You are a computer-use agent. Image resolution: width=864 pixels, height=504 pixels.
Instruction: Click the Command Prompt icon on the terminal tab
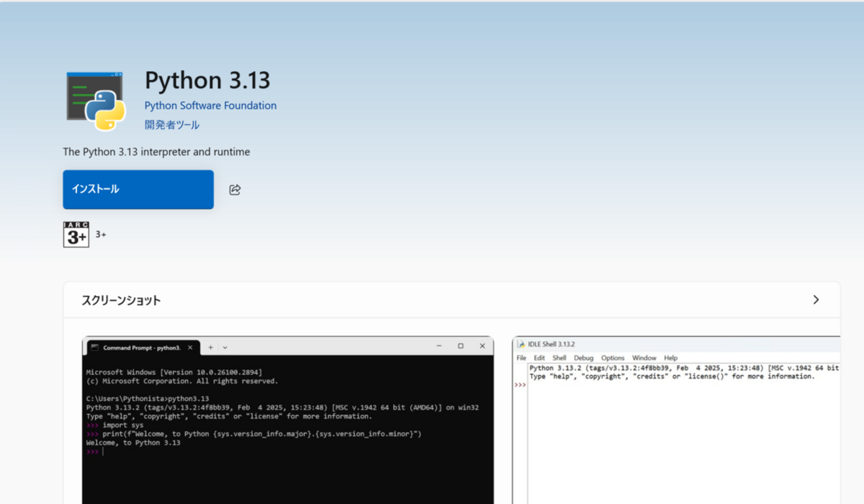coord(94,346)
